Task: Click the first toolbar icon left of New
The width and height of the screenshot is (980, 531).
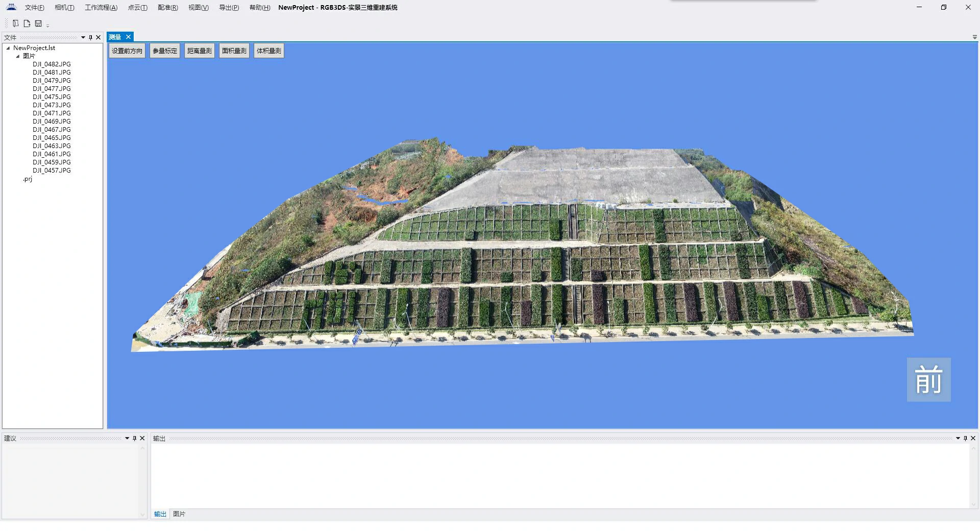Action: click(16, 23)
